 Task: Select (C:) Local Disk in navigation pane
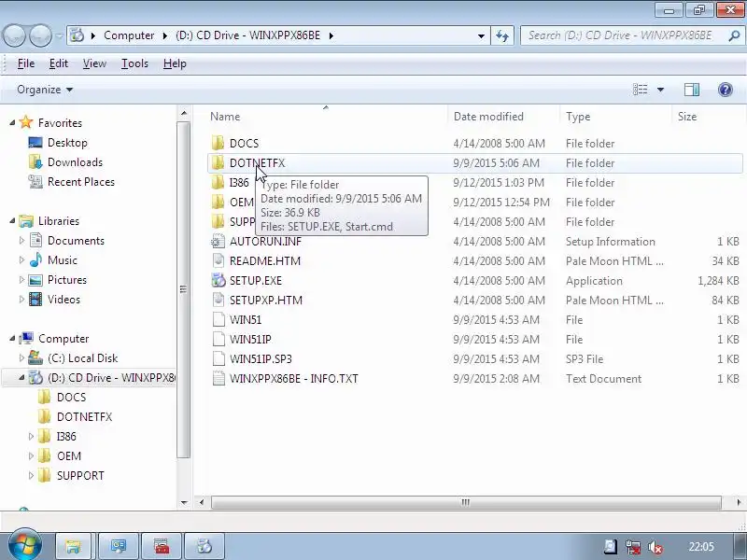pos(82,358)
